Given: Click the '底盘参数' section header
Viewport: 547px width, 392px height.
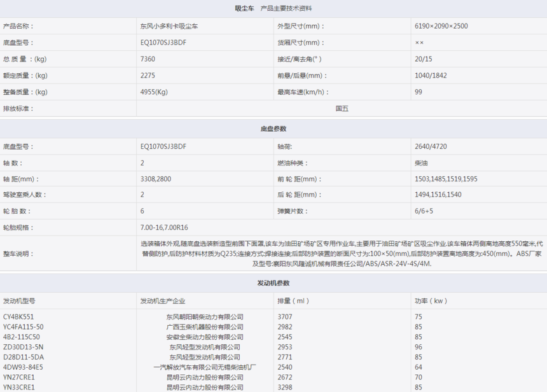Looking at the screenshot, I should tap(273, 129).
